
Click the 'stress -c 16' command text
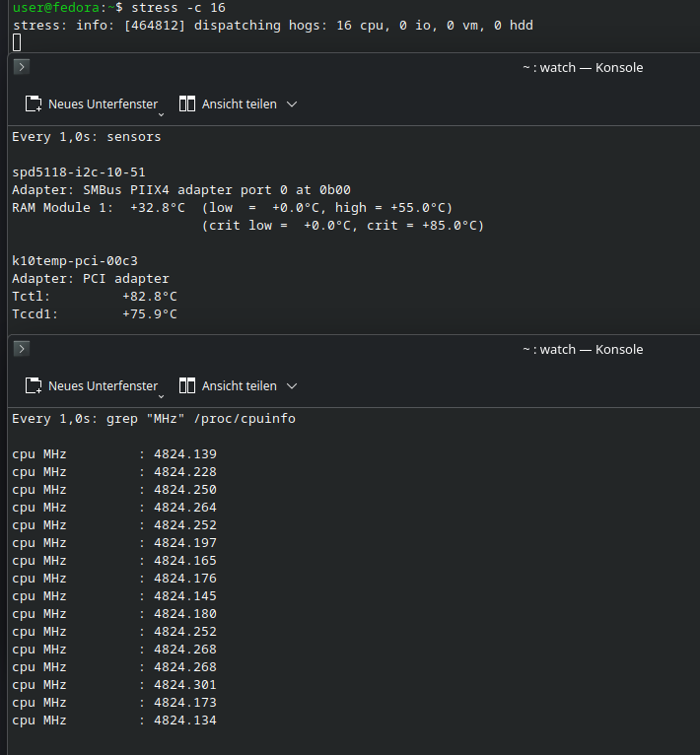[178, 8]
